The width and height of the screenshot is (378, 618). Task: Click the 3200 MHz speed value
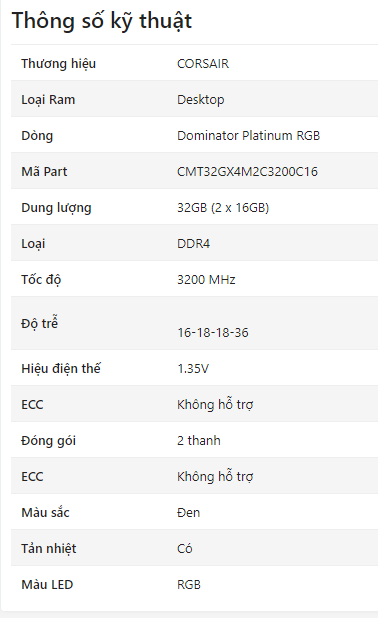[206, 279]
